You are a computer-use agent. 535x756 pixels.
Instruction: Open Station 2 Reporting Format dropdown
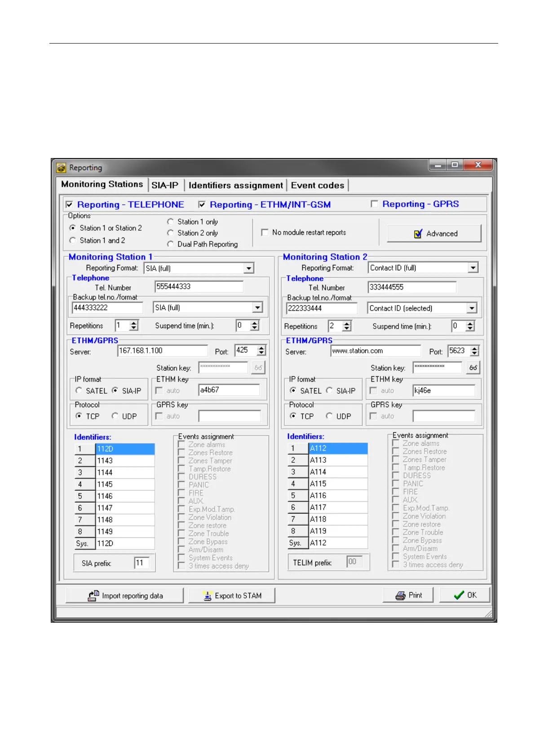473,268
